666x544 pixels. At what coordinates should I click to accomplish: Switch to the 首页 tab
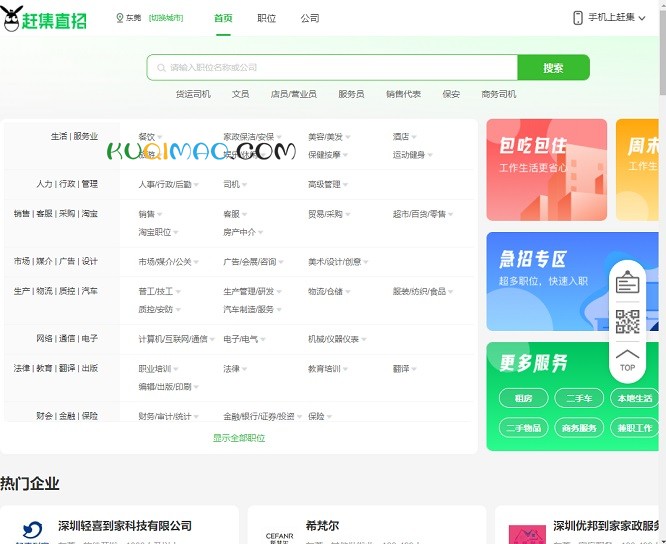pos(223,18)
